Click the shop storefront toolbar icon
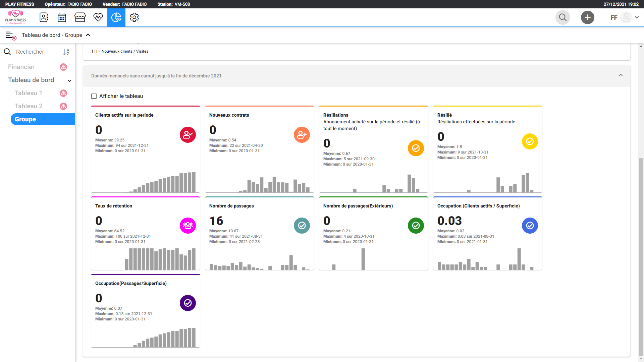 click(80, 17)
